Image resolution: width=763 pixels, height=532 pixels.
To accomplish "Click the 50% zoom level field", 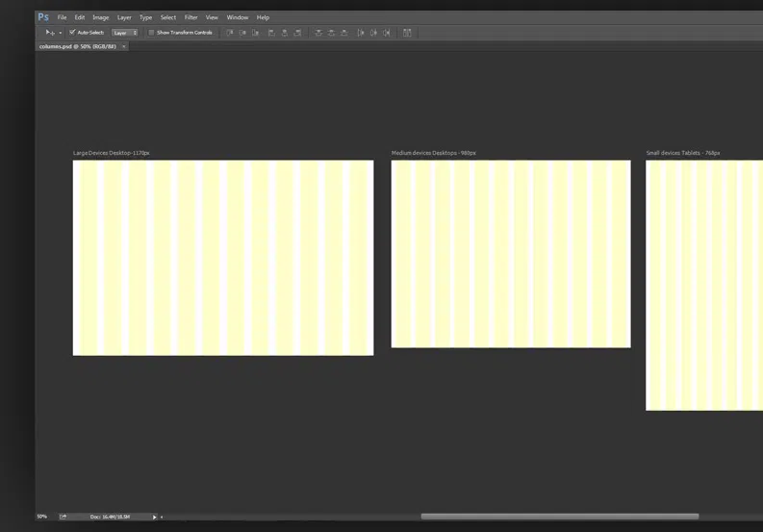I will [x=42, y=517].
